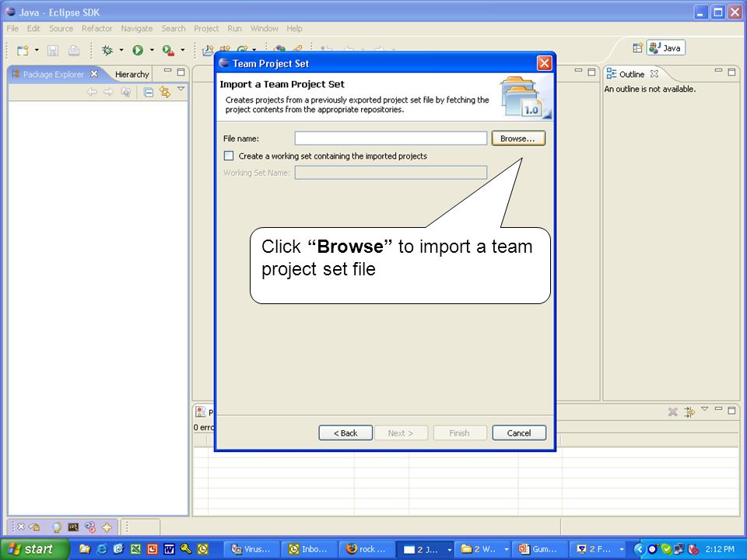Viewport: 747px width, 560px height.
Task: Maximize the Problems view panel
Action: pyautogui.click(x=731, y=410)
